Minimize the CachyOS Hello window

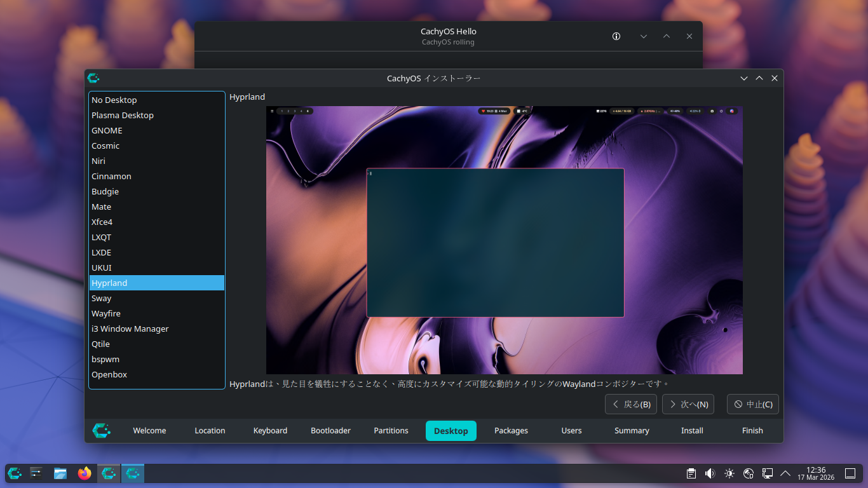(644, 36)
